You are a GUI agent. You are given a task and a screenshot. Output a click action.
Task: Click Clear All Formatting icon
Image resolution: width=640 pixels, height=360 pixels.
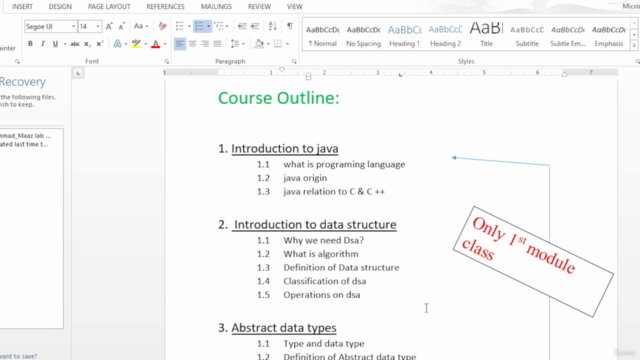tap(162, 27)
